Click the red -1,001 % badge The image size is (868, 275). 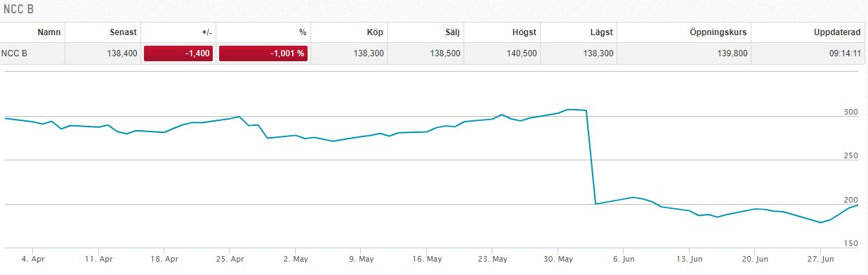coord(263,53)
